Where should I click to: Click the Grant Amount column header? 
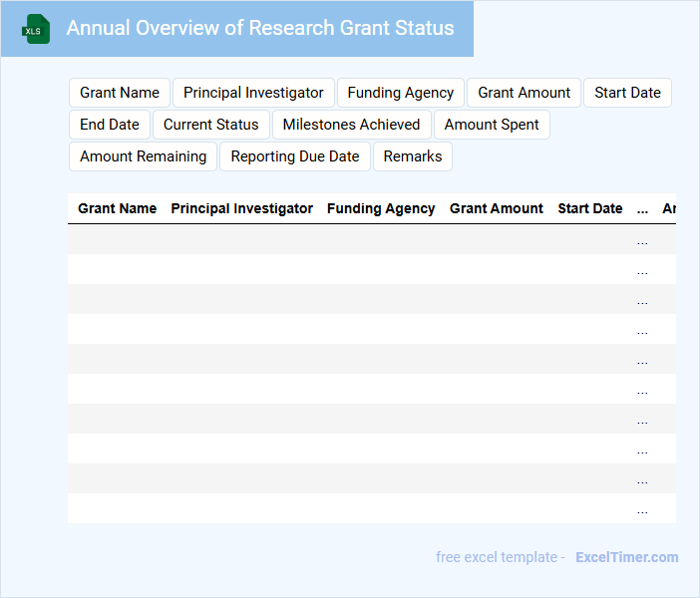[497, 208]
